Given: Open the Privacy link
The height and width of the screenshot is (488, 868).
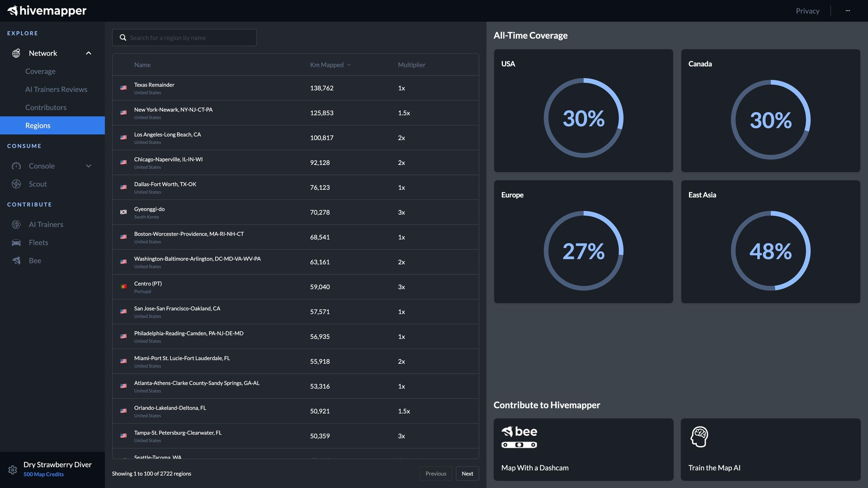Looking at the screenshot, I should pyautogui.click(x=807, y=11).
